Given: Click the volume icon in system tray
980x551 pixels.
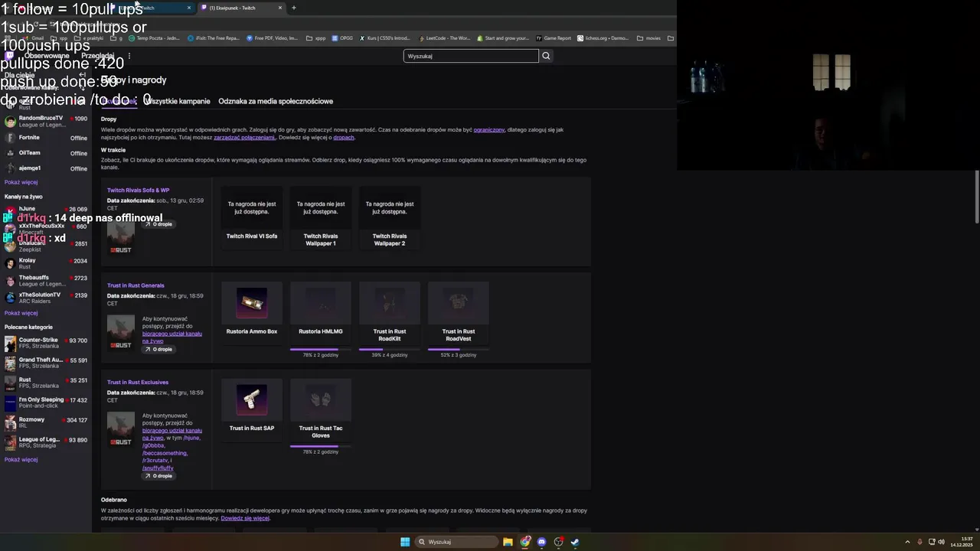Looking at the screenshot, I should (941, 542).
